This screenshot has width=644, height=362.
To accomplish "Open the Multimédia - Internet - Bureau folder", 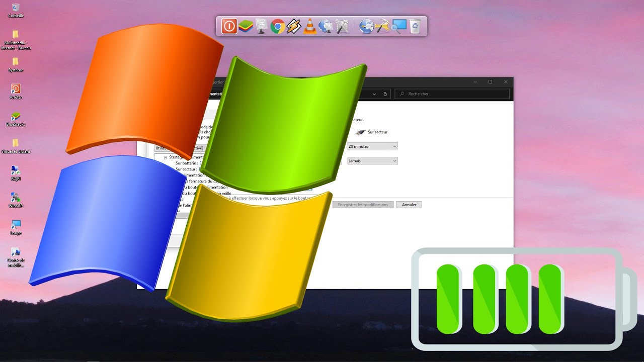I will point(16,40).
